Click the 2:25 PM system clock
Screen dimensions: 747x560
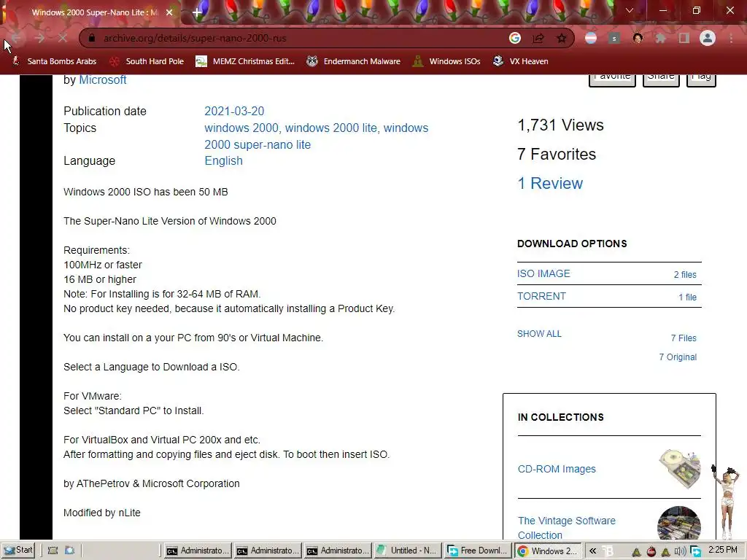tap(723, 550)
